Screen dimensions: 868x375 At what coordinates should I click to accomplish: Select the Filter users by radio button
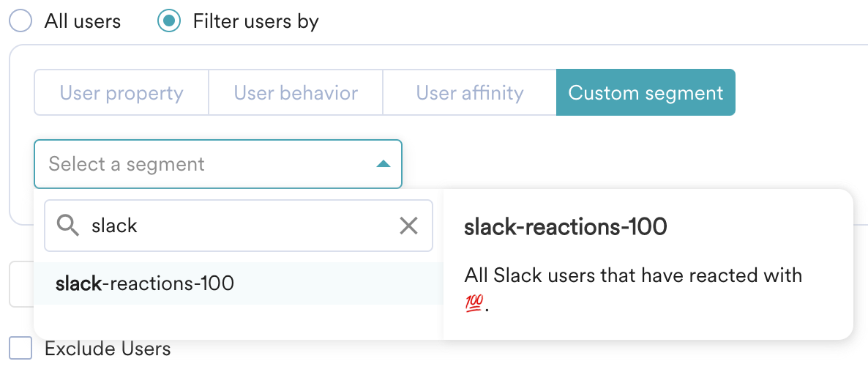169,21
